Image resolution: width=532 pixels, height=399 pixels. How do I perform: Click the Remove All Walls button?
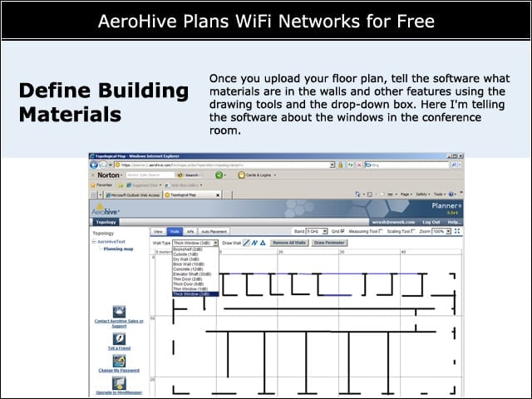point(289,243)
